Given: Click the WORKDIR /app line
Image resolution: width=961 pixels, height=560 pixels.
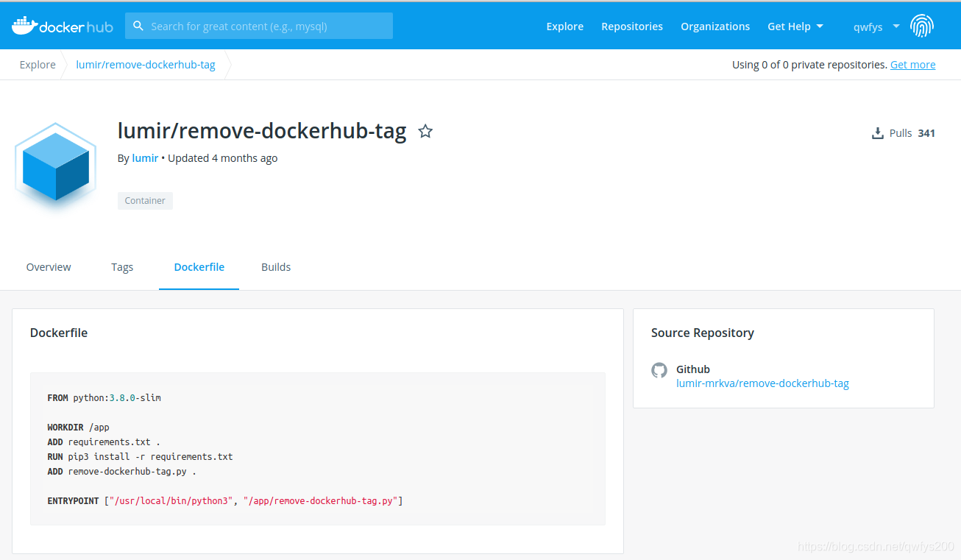Looking at the screenshot, I should [78, 427].
